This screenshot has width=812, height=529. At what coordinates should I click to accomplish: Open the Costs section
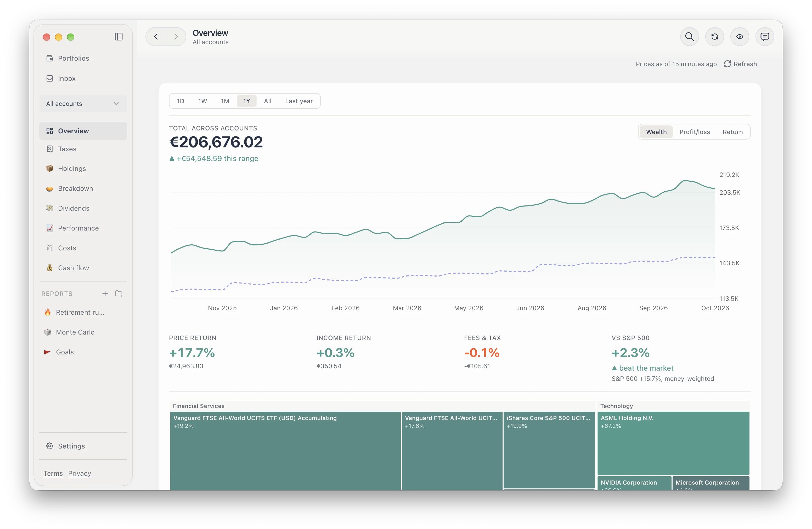tap(83, 248)
